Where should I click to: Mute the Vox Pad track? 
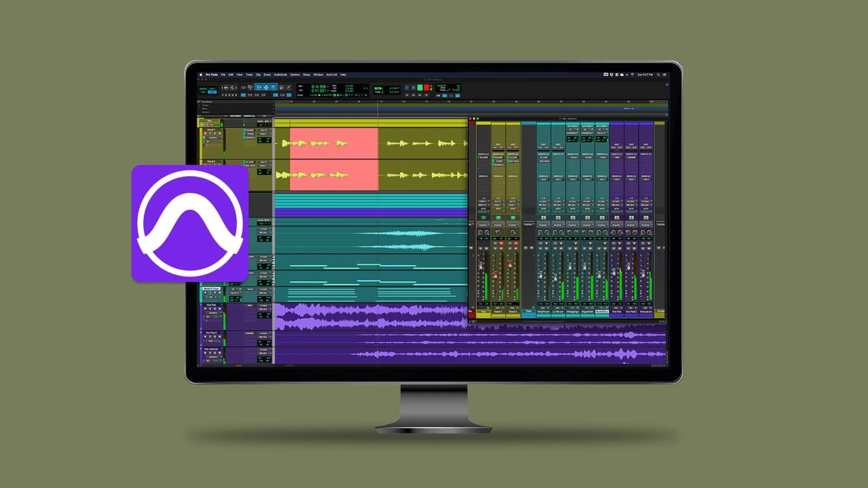click(215, 309)
